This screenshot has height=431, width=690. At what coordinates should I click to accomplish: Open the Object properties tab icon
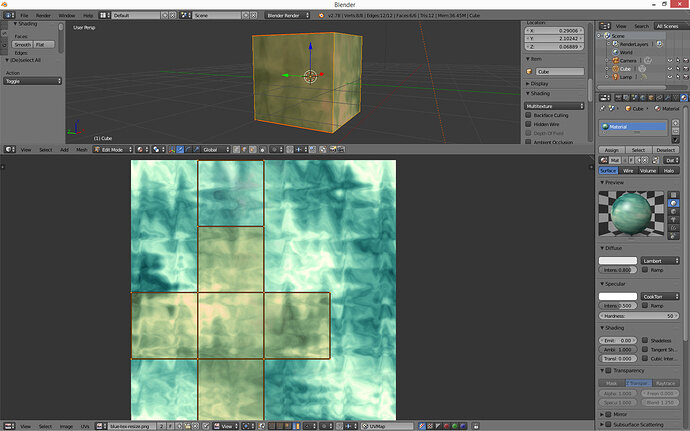651,98
